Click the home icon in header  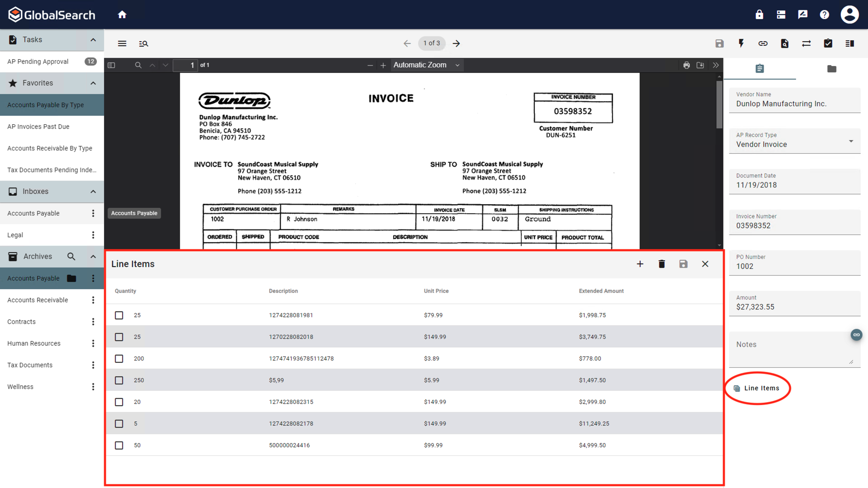pos(122,14)
